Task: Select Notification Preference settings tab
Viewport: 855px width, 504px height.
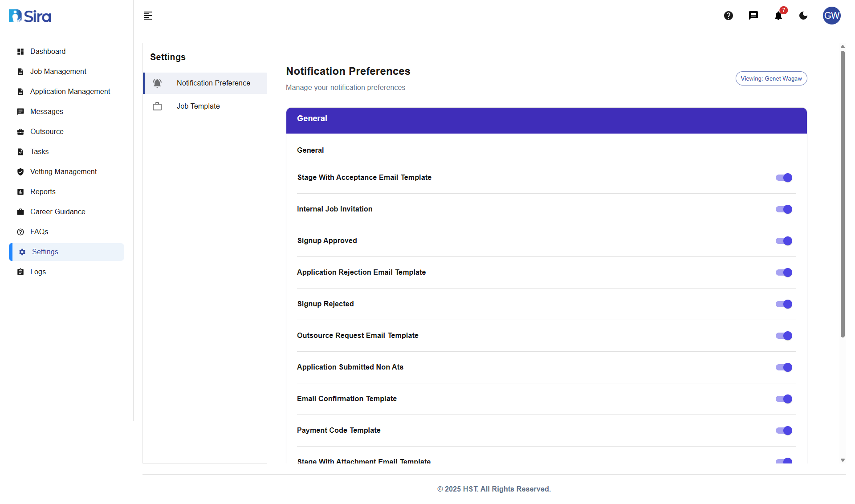Action: [x=213, y=83]
